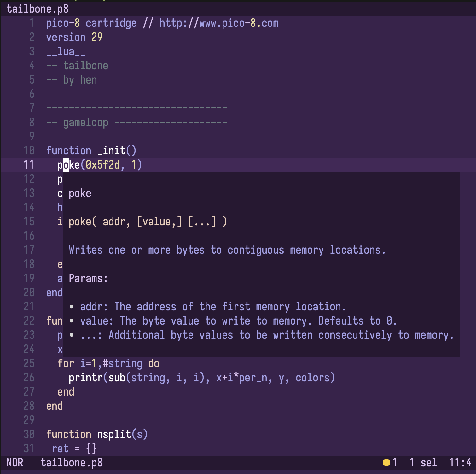Image resolution: width=476 pixels, height=474 pixels.
Task: Click tailbone.p8 in the status bar
Action: (72, 462)
